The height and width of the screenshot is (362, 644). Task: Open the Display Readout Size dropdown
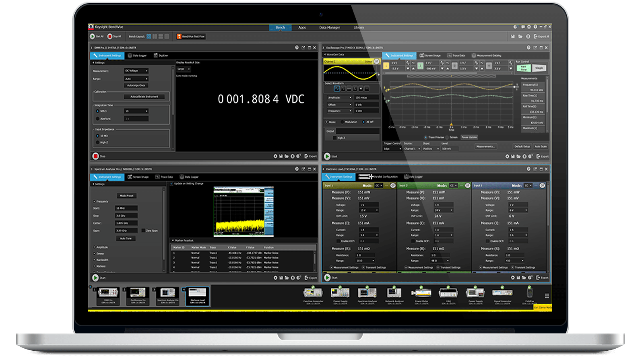[184, 69]
